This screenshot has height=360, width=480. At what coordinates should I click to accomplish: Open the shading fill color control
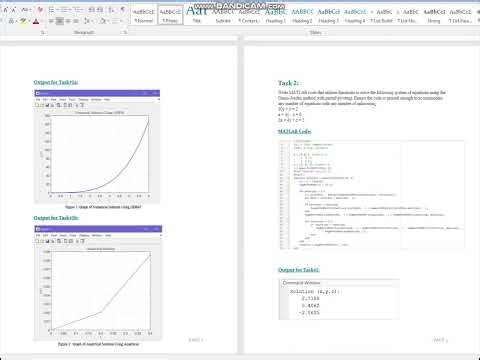click(x=104, y=21)
